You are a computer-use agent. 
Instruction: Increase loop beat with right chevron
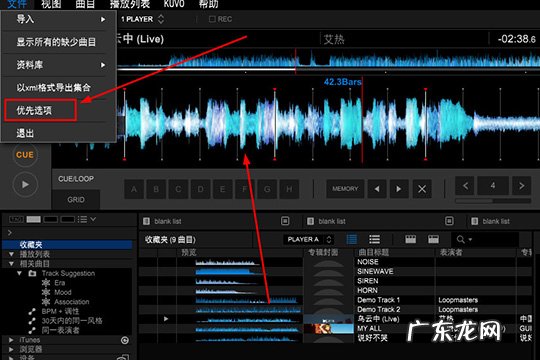[521, 186]
